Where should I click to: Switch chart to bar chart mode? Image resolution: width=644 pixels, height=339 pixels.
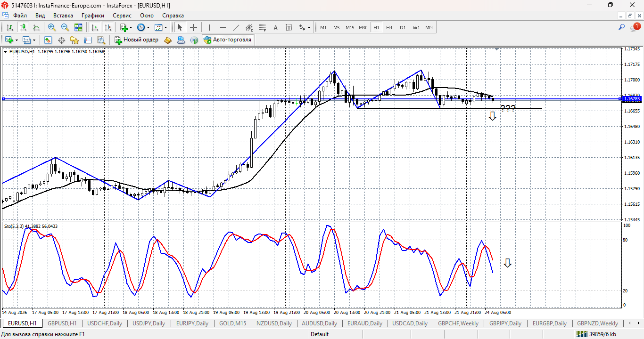coord(9,28)
